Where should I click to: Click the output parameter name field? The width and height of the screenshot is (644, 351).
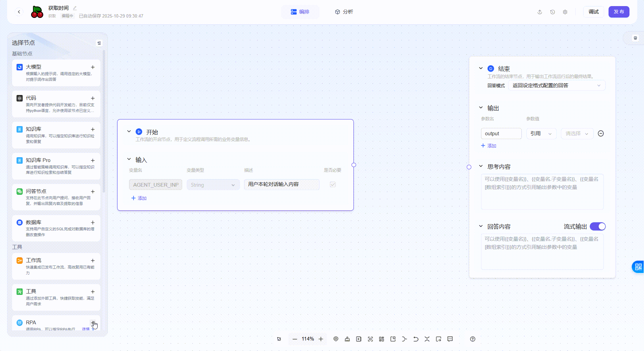tap(501, 134)
